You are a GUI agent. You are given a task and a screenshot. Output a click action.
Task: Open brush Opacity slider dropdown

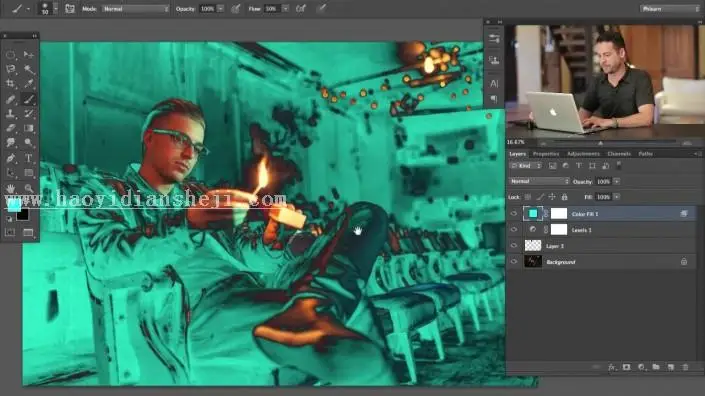tap(220, 9)
